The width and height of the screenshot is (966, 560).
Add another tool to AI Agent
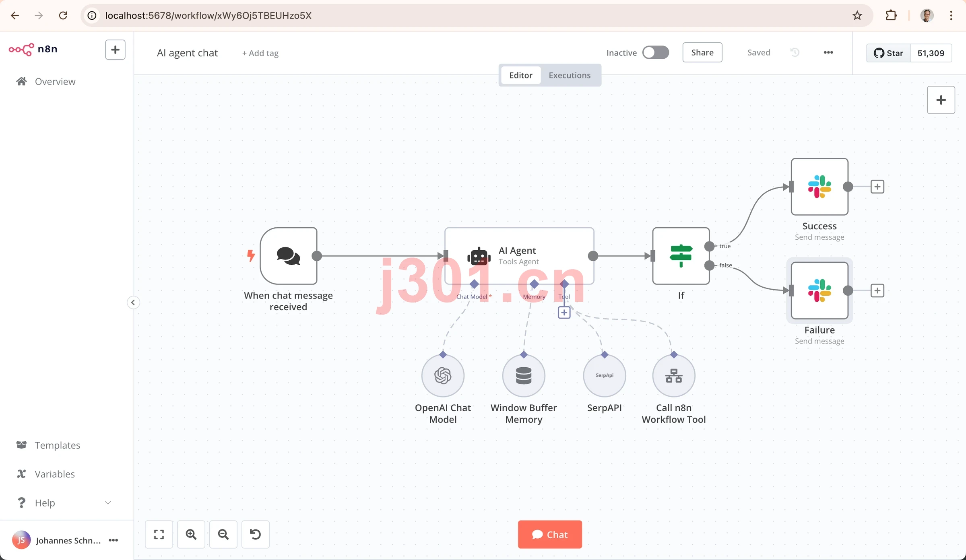(564, 313)
